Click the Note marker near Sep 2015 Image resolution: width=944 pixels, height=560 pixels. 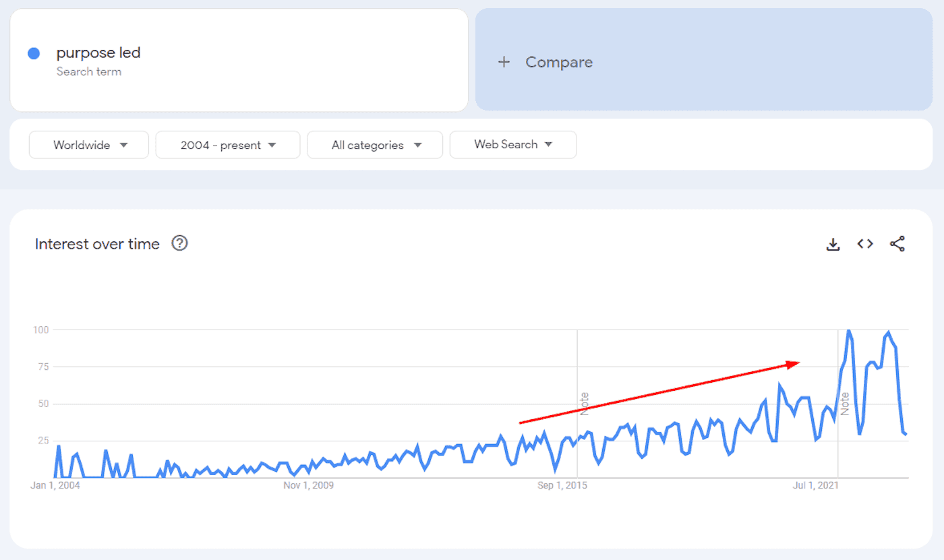[585, 404]
